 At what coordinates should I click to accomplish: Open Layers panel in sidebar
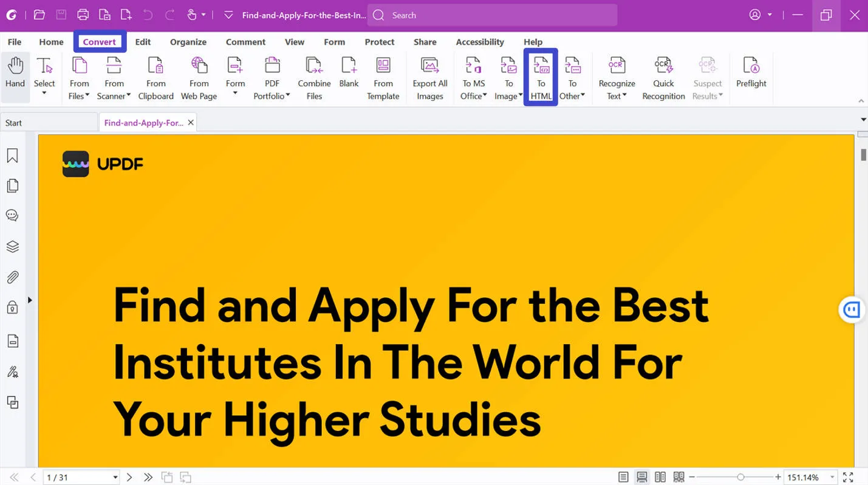12,247
